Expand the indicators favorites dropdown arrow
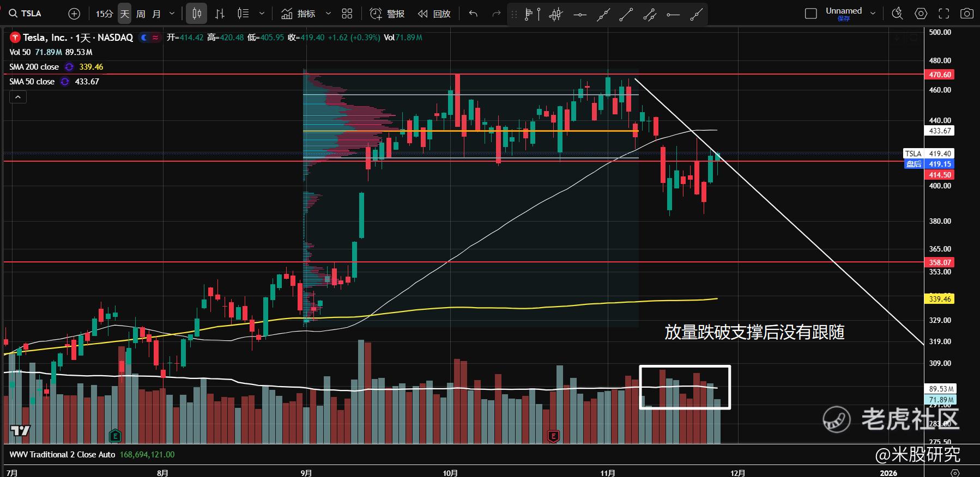The width and height of the screenshot is (980, 477). point(328,14)
